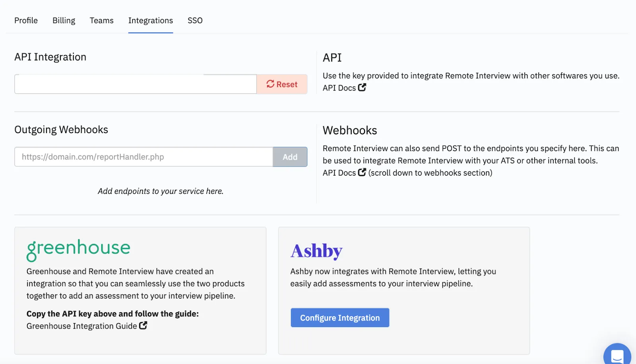Click the Ashby logo
Viewport: 636px width, 364px height.
click(316, 251)
